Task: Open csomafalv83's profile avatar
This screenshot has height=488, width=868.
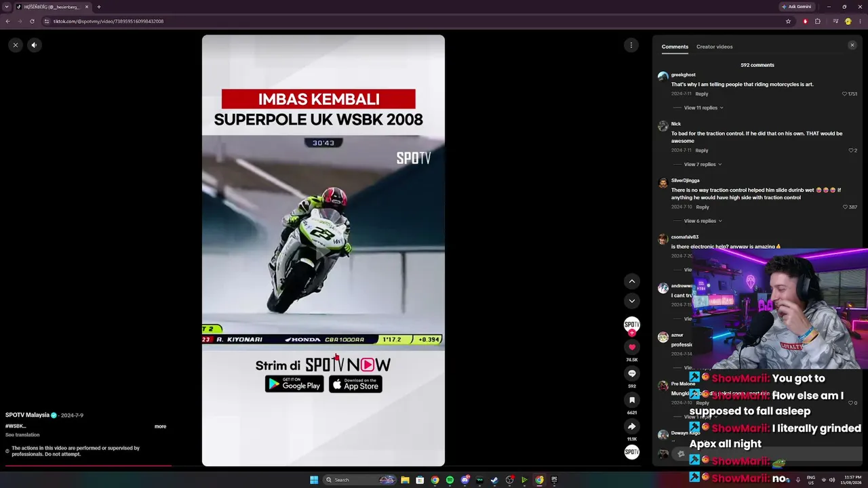Action: (x=663, y=239)
